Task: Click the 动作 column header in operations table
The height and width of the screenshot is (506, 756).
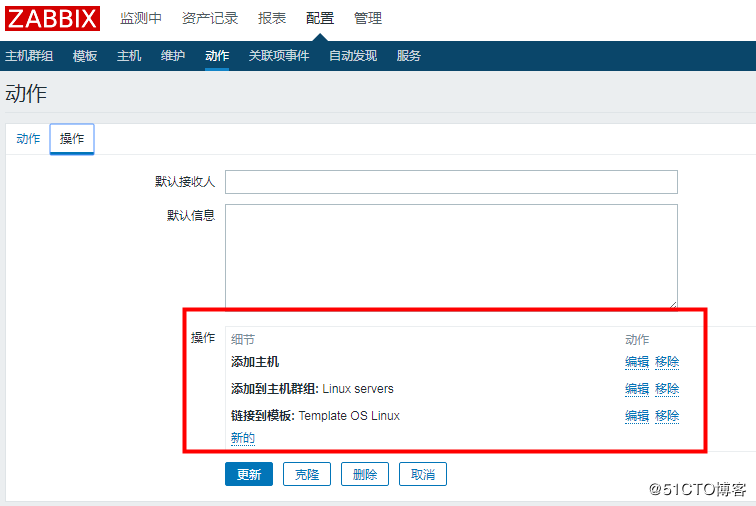Action: pyautogui.click(x=637, y=340)
